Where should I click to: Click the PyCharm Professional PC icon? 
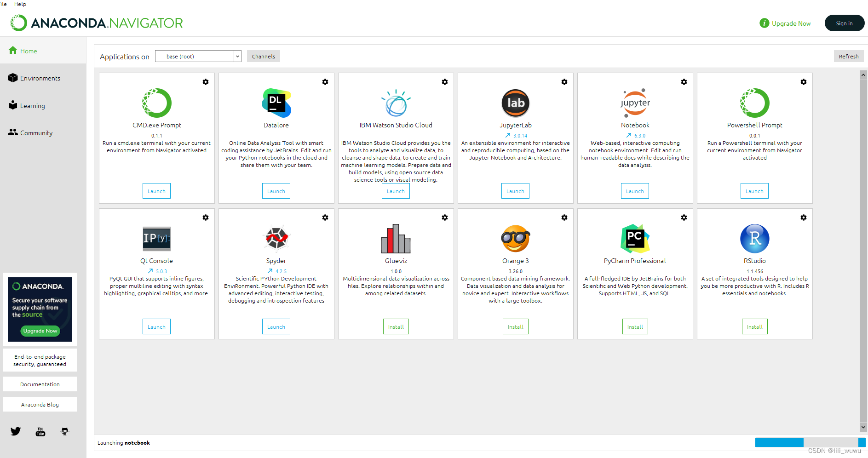(635, 239)
